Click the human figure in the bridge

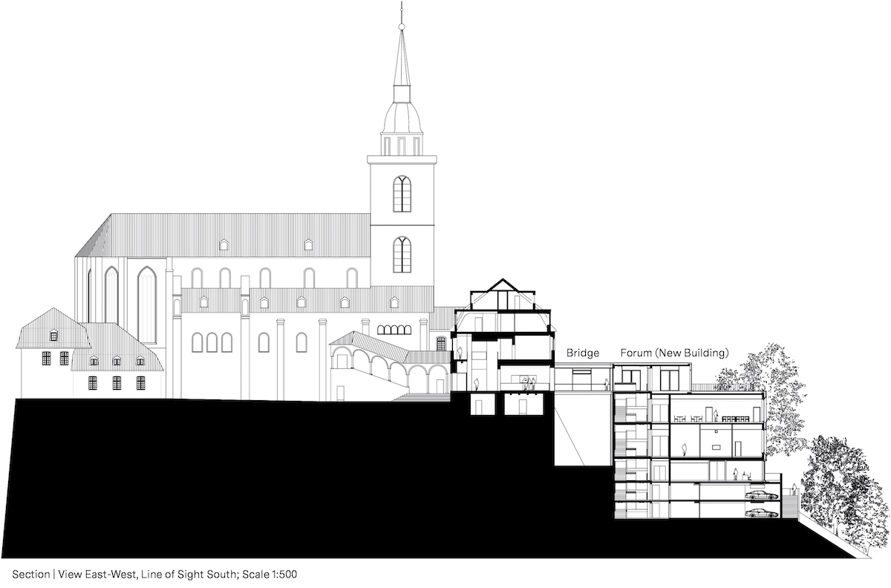coord(607,385)
